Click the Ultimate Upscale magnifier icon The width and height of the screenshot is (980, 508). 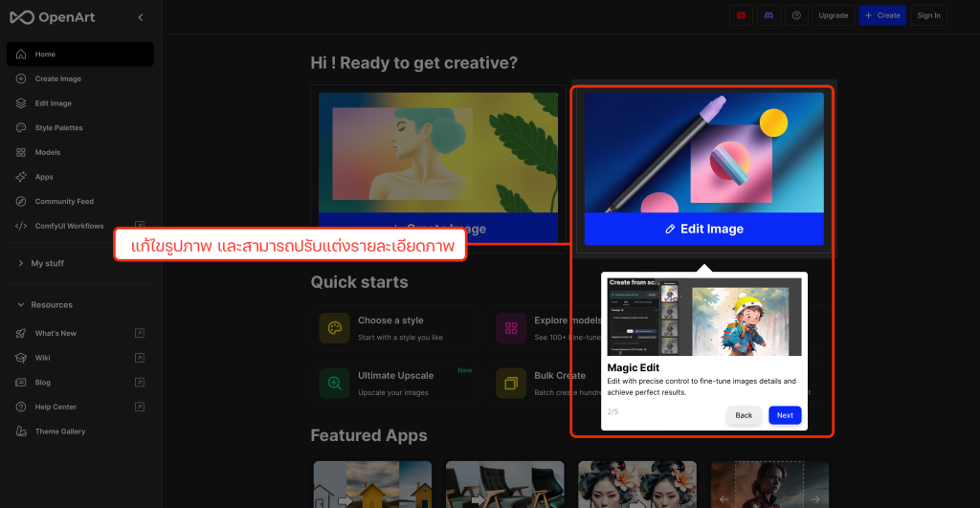click(334, 384)
